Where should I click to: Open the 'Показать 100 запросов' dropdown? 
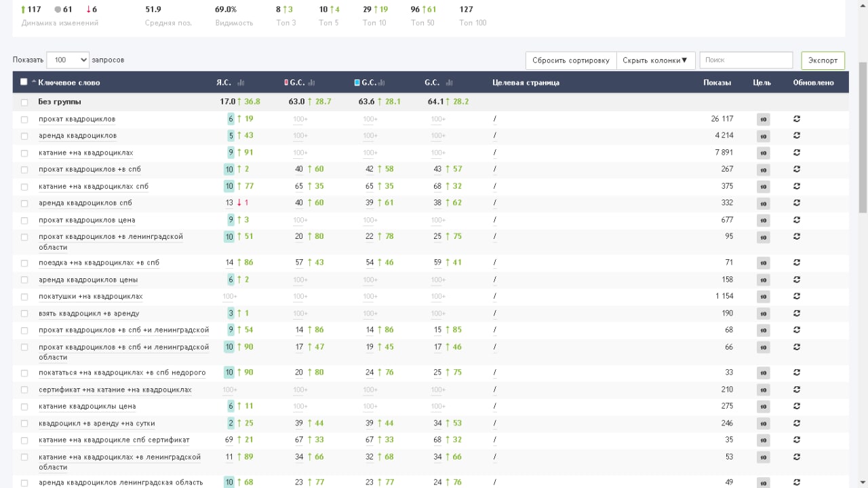coord(68,60)
